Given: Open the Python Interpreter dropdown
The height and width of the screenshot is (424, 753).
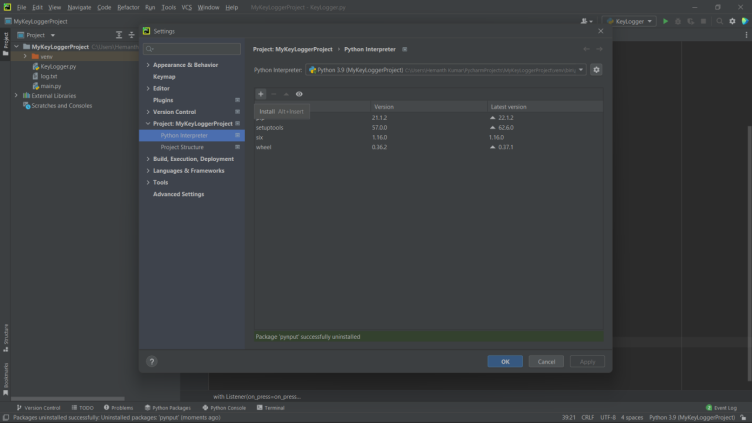Looking at the screenshot, I should 446,70.
